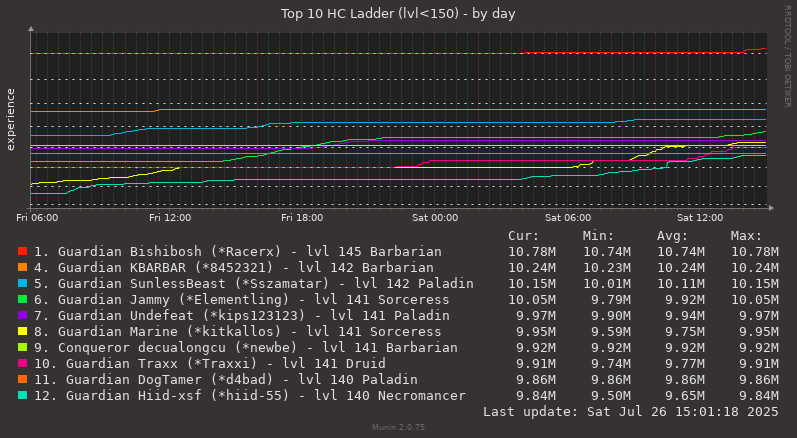Select legend entry '5. Guardian SunlessBeast (*Sszamatar)'
This screenshot has width=797, height=438.
pos(181,284)
